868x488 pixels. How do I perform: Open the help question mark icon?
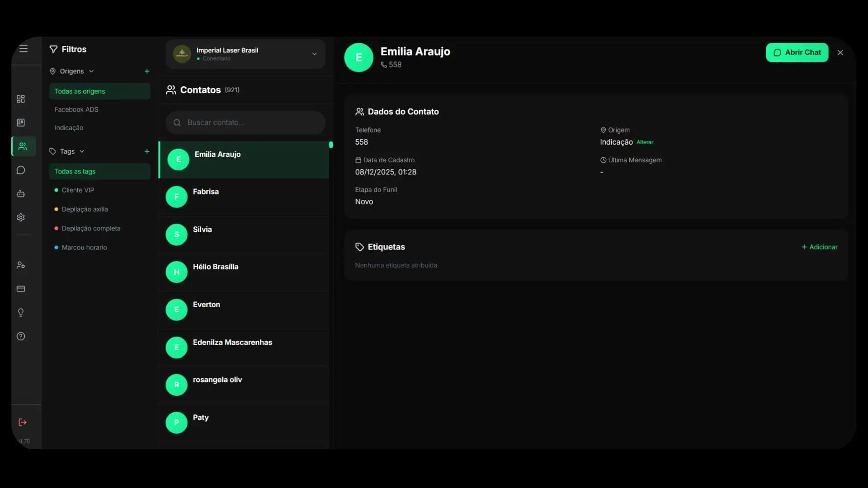pyautogui.click(x=21, y=336)
